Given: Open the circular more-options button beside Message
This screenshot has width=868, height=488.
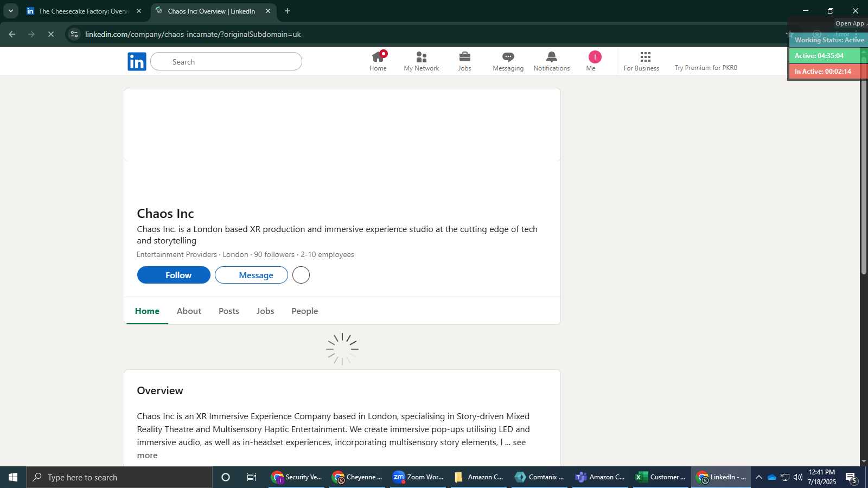Looking at the screenshot, I should point(301,275).
